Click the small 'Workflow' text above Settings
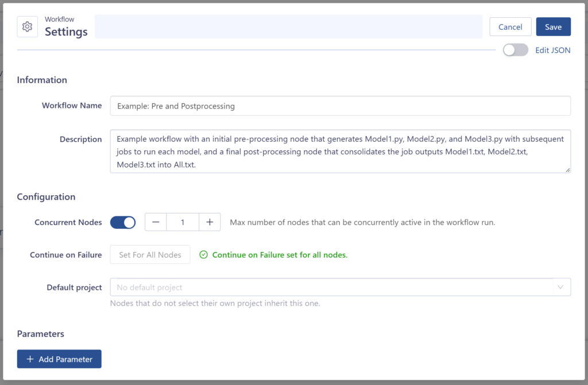The height and width of the screenshot is (385, 588). (59, 19)
